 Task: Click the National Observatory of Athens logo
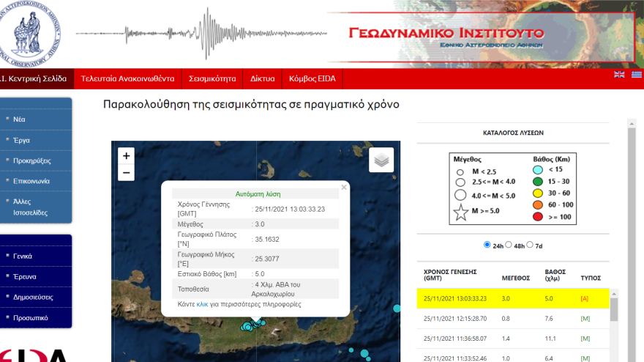(29, 34)
